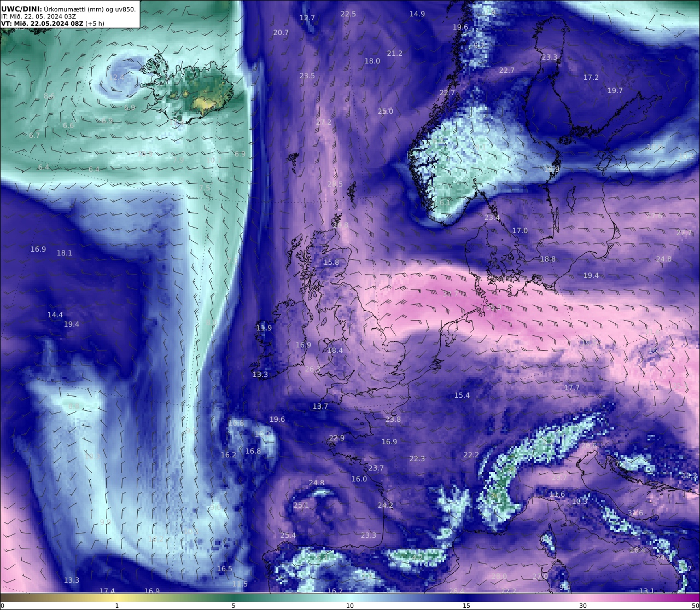
Task: Click the 13.7 value label
Action: tap(320, 406)
